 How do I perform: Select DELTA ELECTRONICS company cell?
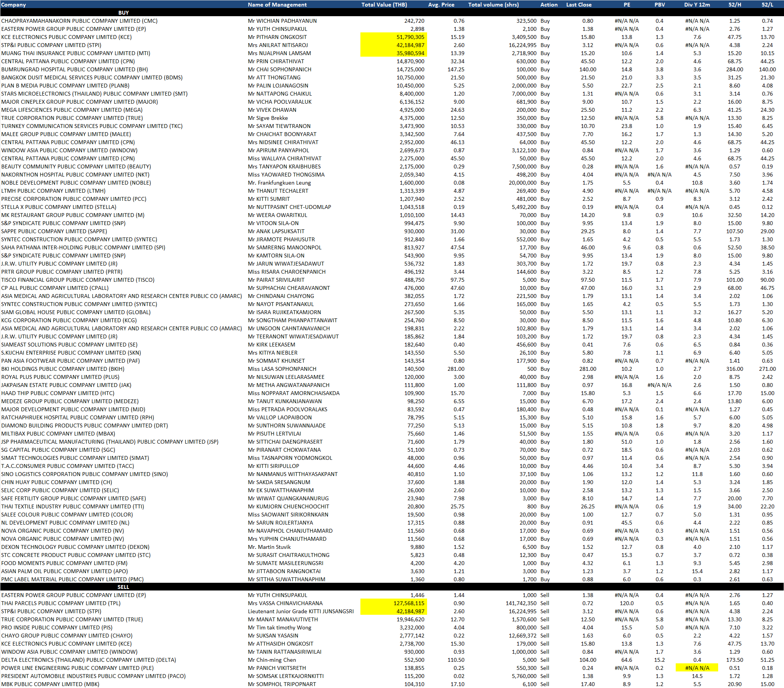(x=89, y=660)
